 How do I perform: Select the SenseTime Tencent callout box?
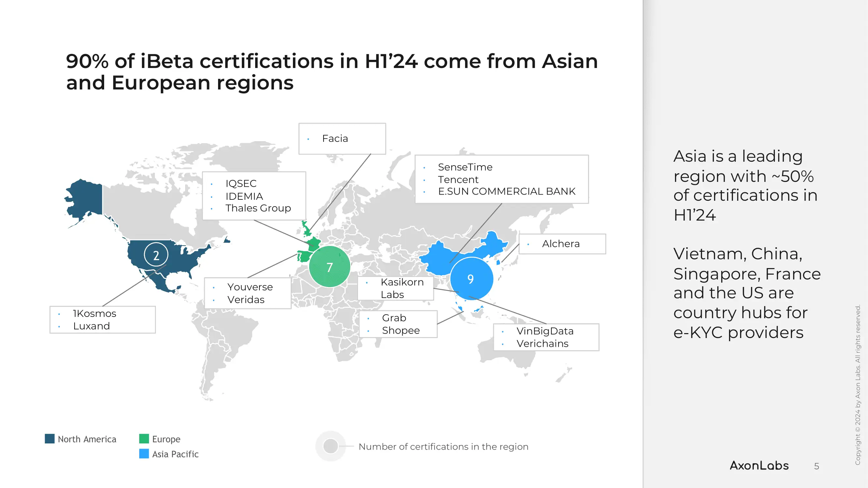(502, 179)
